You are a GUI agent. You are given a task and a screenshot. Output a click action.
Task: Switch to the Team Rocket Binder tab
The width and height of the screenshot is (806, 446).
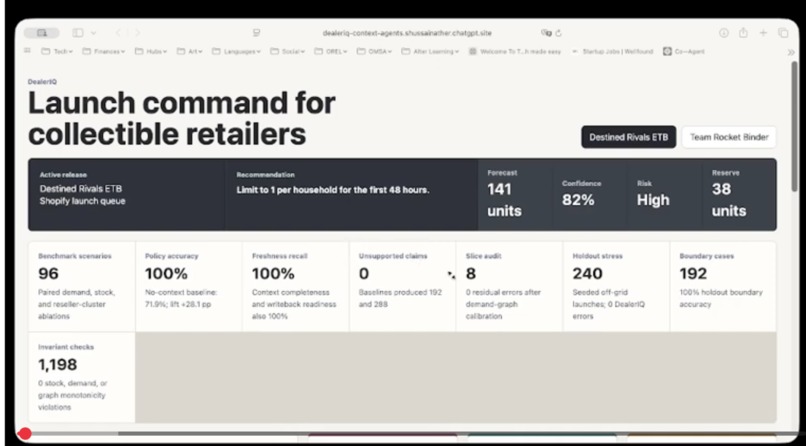coord(729,137)
